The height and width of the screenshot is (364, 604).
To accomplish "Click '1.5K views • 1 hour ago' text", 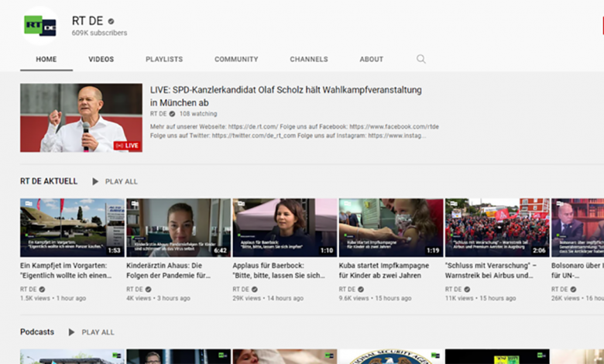I will click(x=53, y=298).
